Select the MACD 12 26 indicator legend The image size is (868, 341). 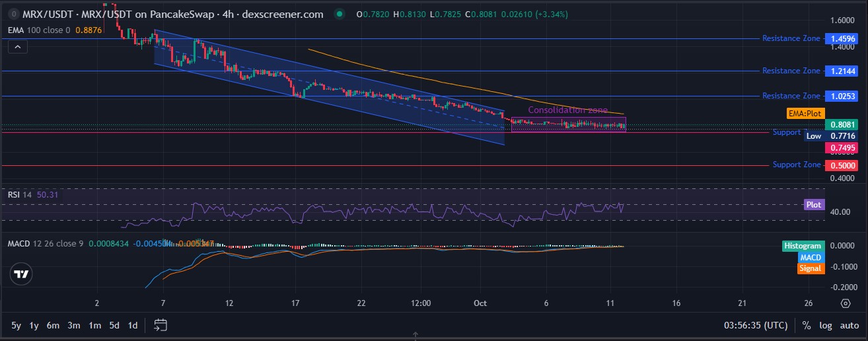click(46, 244)
